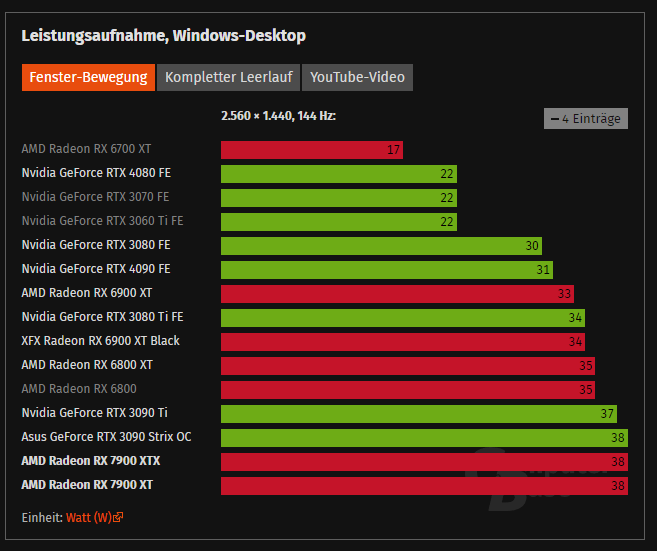Click the Nvidia GeForce RTX 3080 Ti FE label
This screenshot has height=551, width=657.
click(x=103, y=317)
